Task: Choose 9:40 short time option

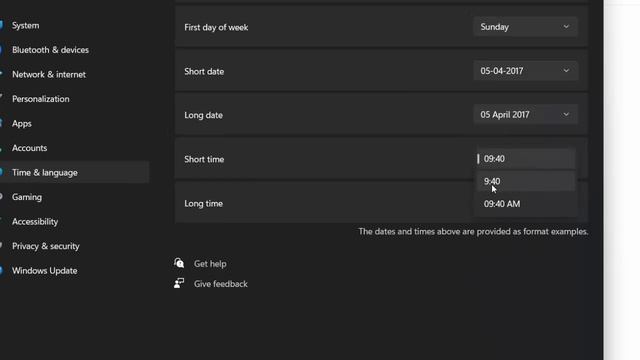Action: [x=526, y=181]
